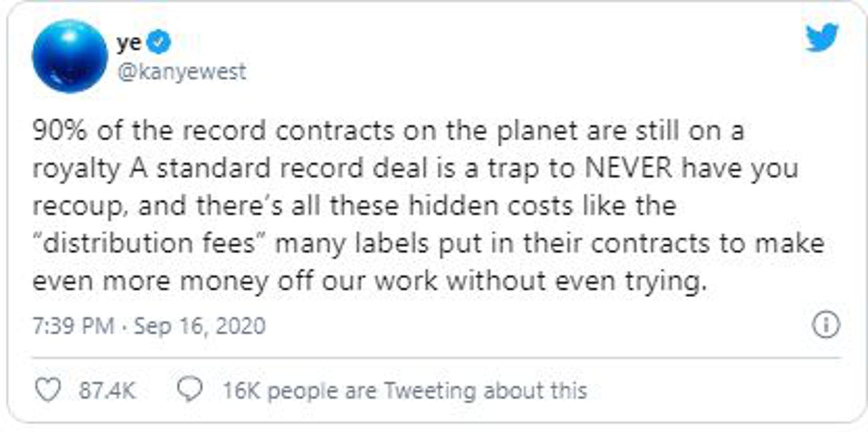Click the Twitter bird logo

point(822,37)
